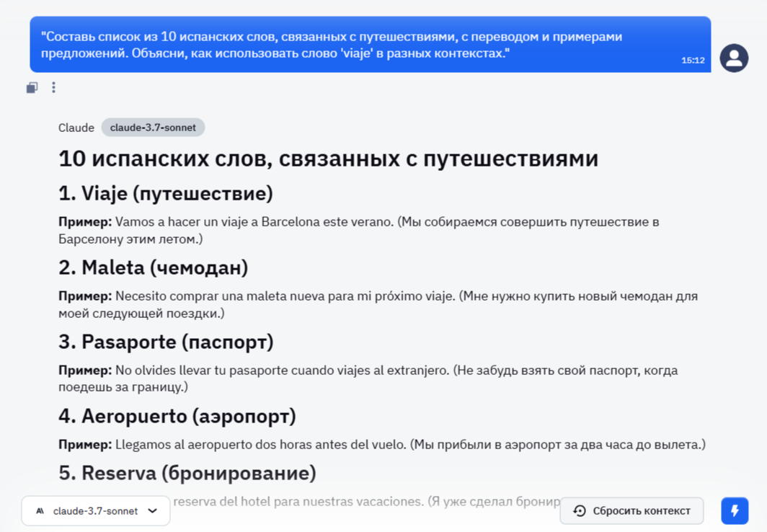Click the 15:12 message timestamp
This screenshot has height=532, width=767.
tap(693, 61)
